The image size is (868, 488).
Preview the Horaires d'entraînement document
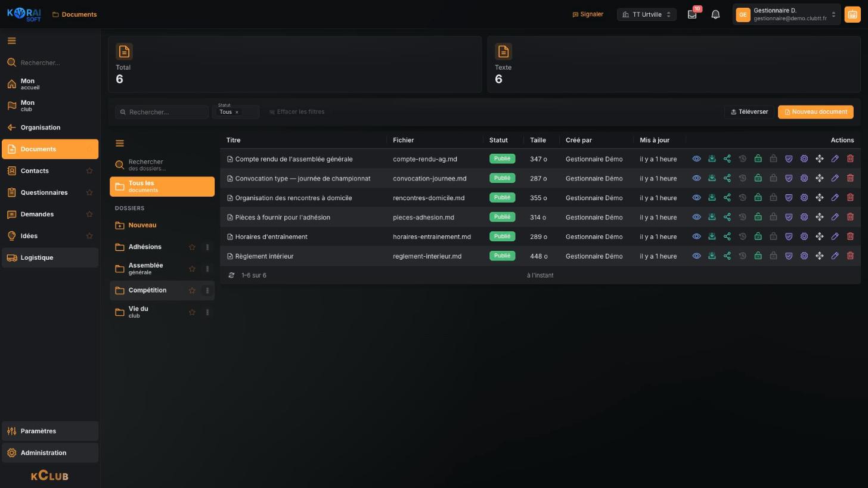pyautogui.click(x=696, y=237)
